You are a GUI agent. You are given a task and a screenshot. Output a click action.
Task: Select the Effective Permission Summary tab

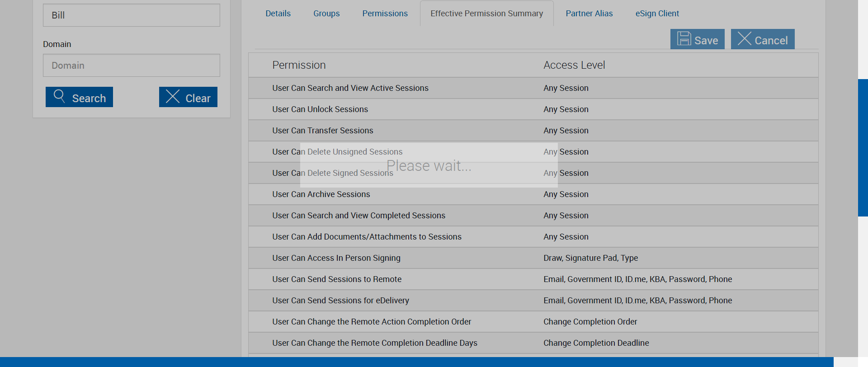pos(486,14)
